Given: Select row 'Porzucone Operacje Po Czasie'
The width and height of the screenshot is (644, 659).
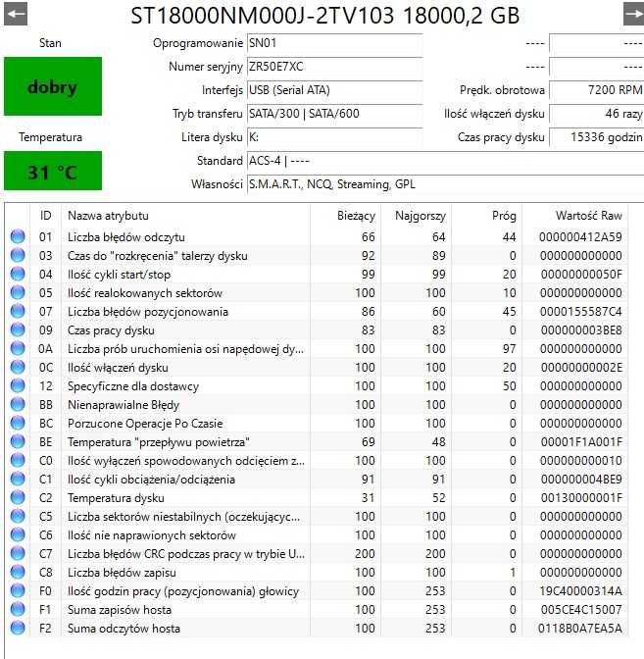Looking at the screenshot, I should point(317,423).
